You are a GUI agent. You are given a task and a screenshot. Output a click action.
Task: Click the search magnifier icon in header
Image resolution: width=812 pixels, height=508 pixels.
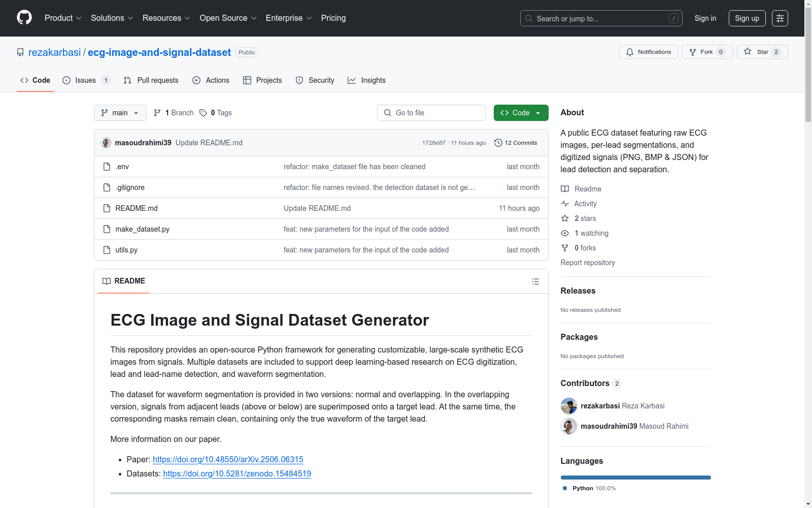pyautogui.click(x=529, y=18)
